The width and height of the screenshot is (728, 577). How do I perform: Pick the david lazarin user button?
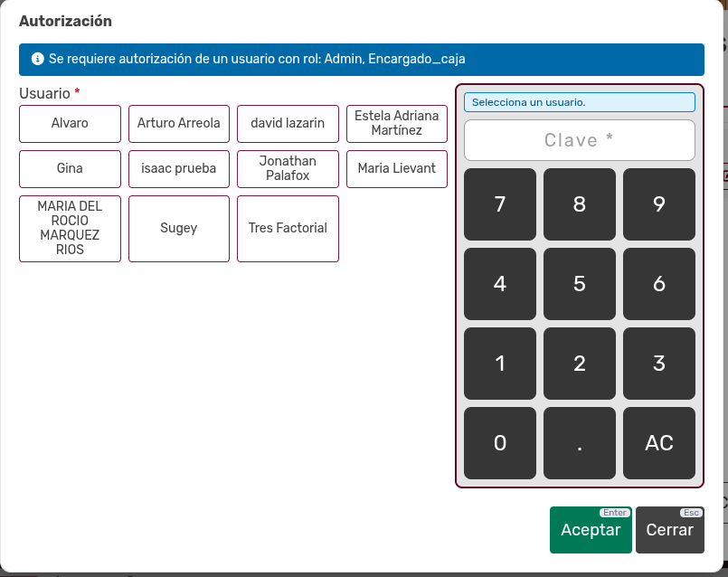tap(288, 124)
